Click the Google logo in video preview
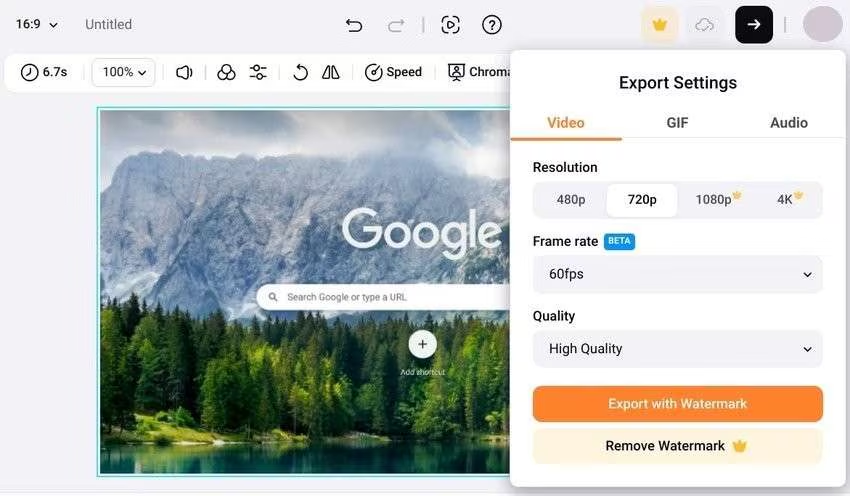The height and width of the screenshot is (496, 850). (422, 233)
